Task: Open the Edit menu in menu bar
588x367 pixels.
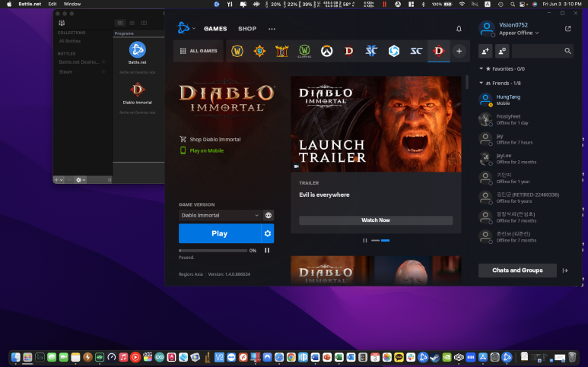Action: (52, 4)
